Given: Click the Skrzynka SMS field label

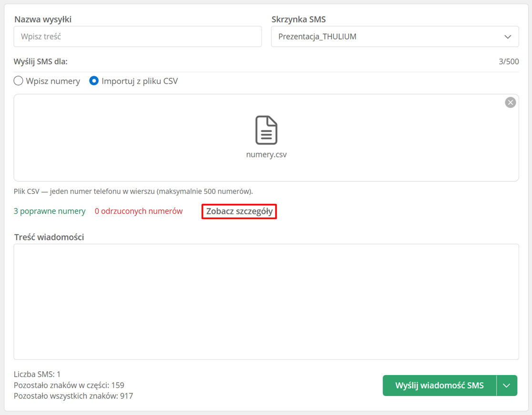Looking at the screenshot, I should (x=299, y=20).
